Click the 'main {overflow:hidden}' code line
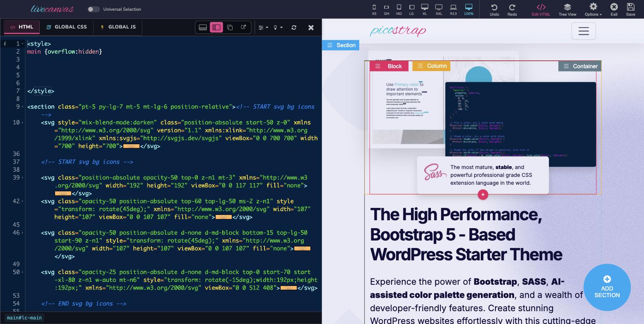The height and width of the screenshot is (324, 644). pyautogui.click(x=65, y=52)
